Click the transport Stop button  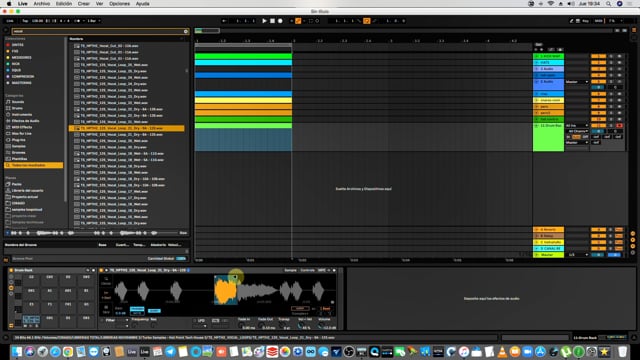(272, 21)
